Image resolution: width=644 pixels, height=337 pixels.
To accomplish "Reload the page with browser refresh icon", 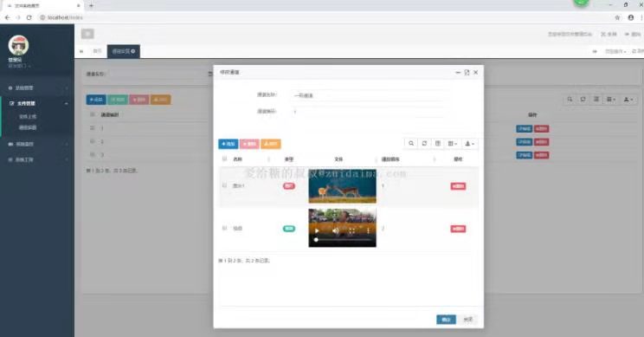I will 29,17.
